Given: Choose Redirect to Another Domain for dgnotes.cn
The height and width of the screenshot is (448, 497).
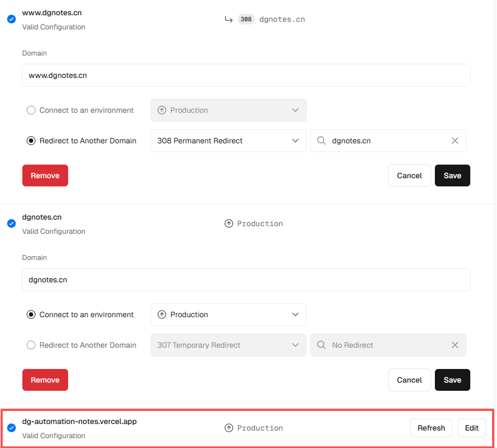Looking at the screenshot, I should click(31, 345).
